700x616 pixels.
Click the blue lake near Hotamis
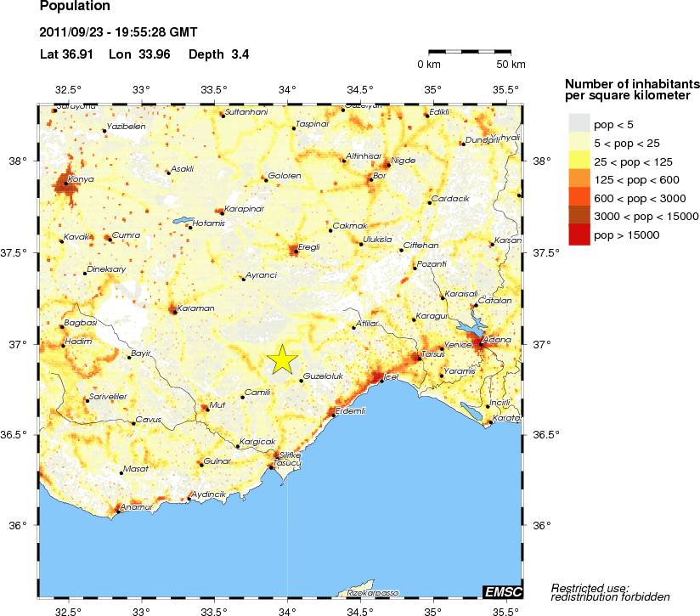point(182,220)
